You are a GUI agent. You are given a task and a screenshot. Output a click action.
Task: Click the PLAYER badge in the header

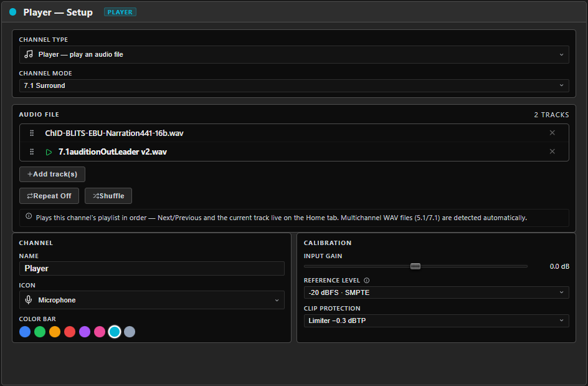[x=120, y=12]
